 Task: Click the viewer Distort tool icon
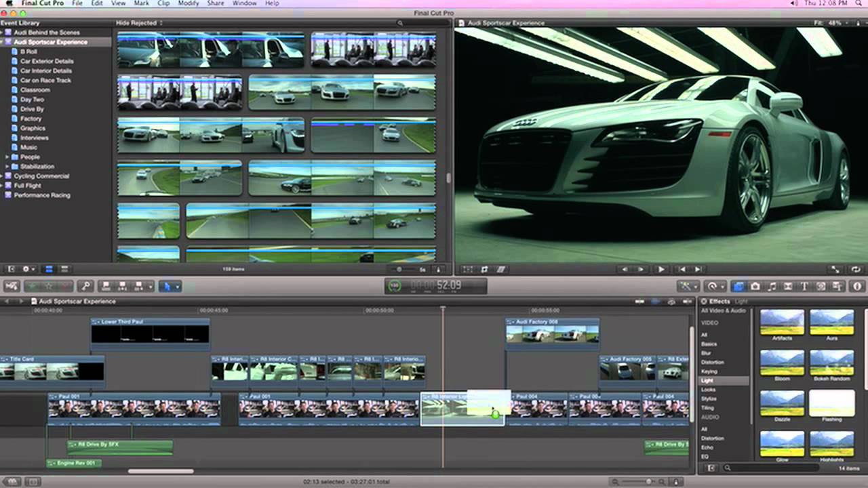500,269
